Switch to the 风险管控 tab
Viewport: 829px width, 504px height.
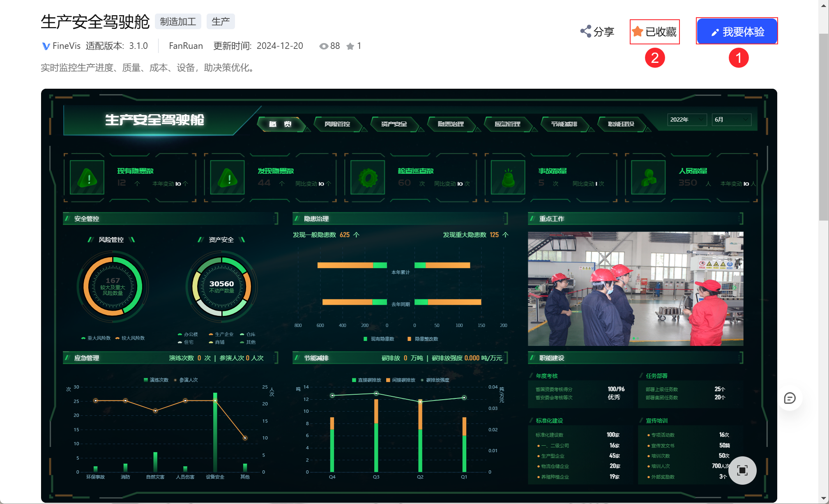click(x=337, y=124)
